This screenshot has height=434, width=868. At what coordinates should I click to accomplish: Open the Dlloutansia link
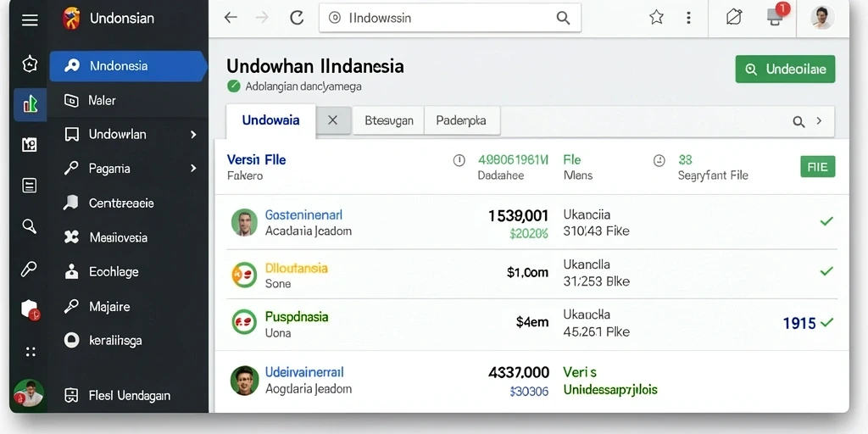pos(296,268)
